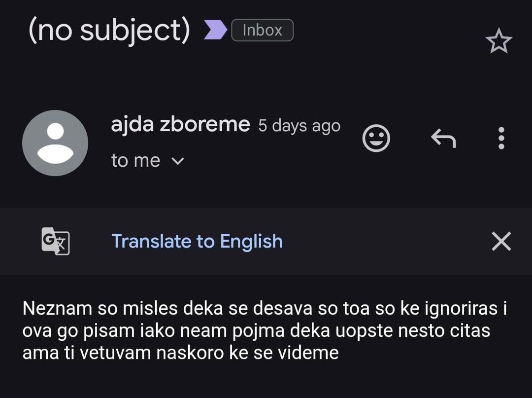Translate the email to English
Image resolution: width=532 pixels, height=398 pixels.
click(197, 241)
